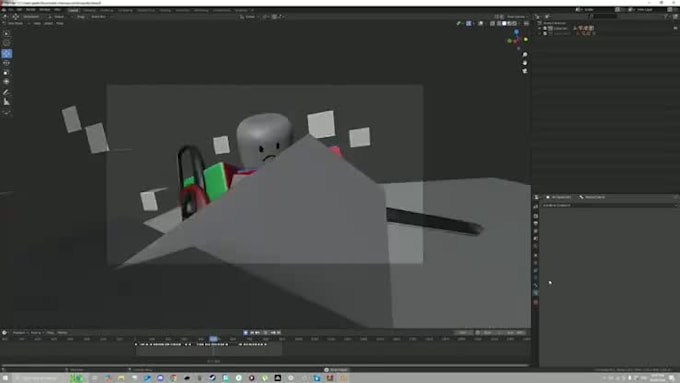Open the timeline Marker menu

[62, 332]
